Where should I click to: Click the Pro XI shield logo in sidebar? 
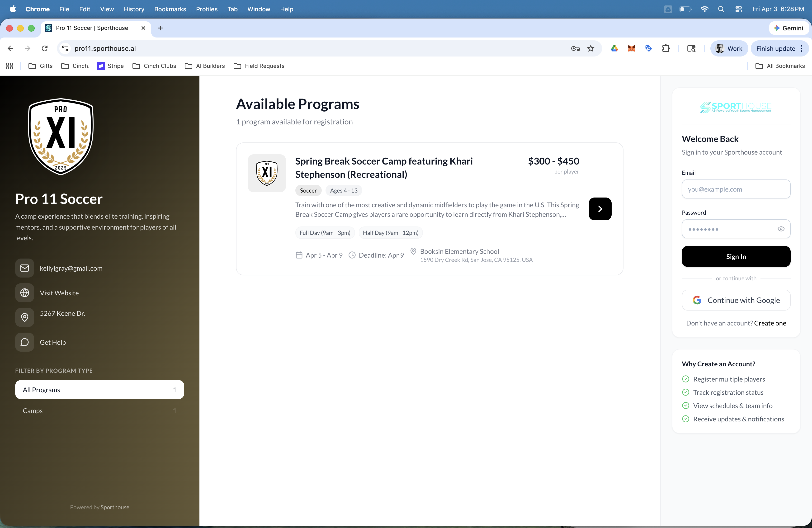(61, 137)
